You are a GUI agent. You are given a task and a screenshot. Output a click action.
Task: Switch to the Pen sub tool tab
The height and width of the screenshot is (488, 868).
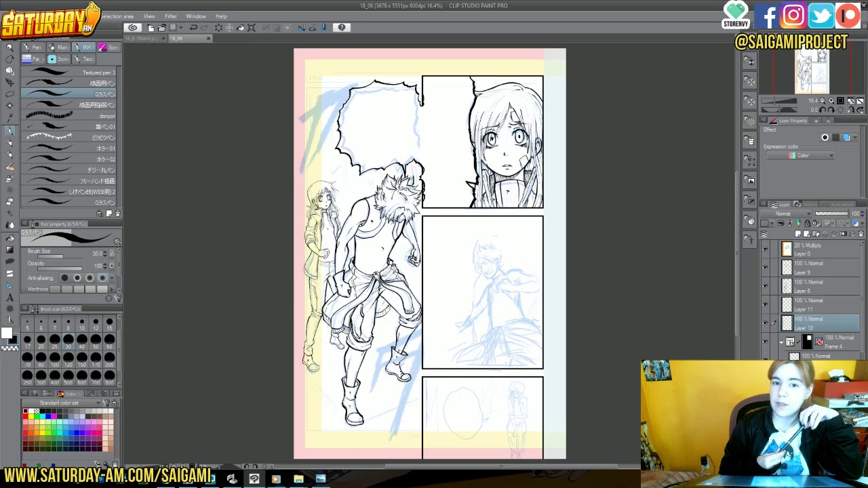tap(33, 47)
